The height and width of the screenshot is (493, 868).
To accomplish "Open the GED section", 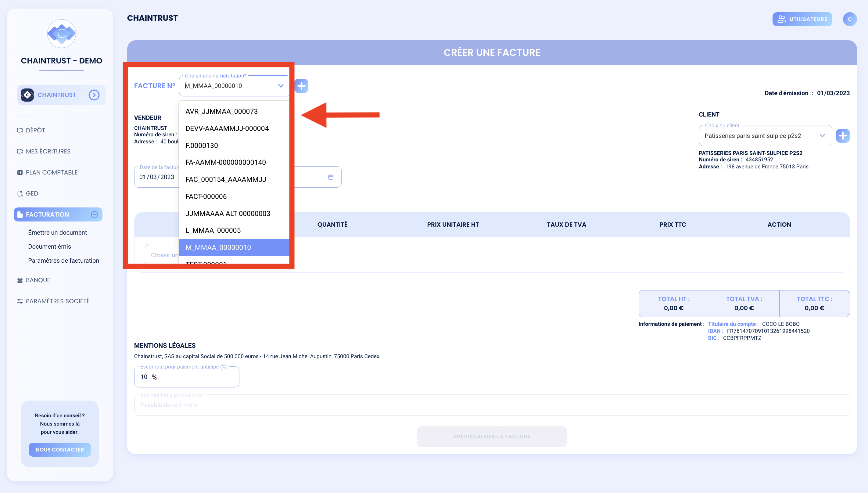I will [x=28, y=193].
